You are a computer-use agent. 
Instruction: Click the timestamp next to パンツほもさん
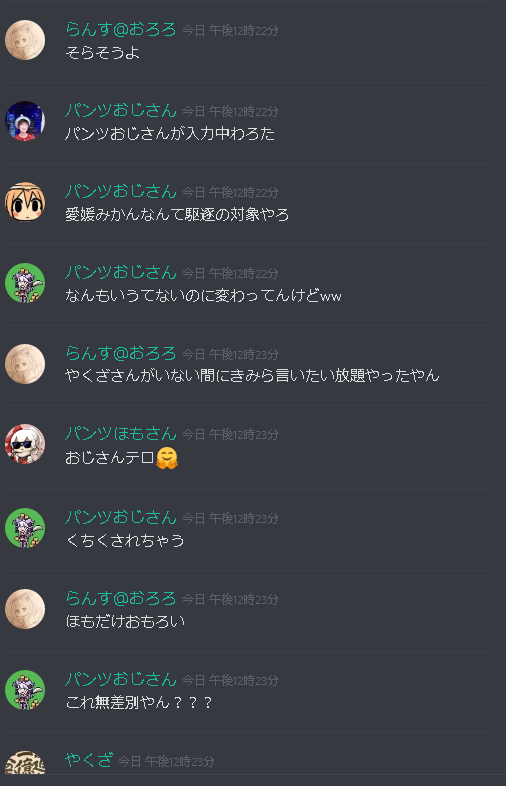point(230,435)
